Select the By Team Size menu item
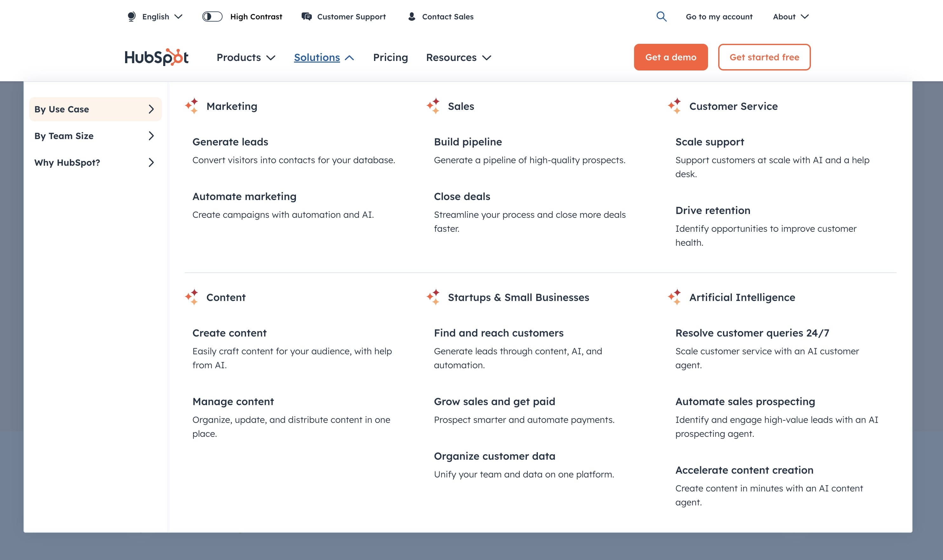Image resolution: width=943 pixels, height=560 pixels. tap(95, 136)
